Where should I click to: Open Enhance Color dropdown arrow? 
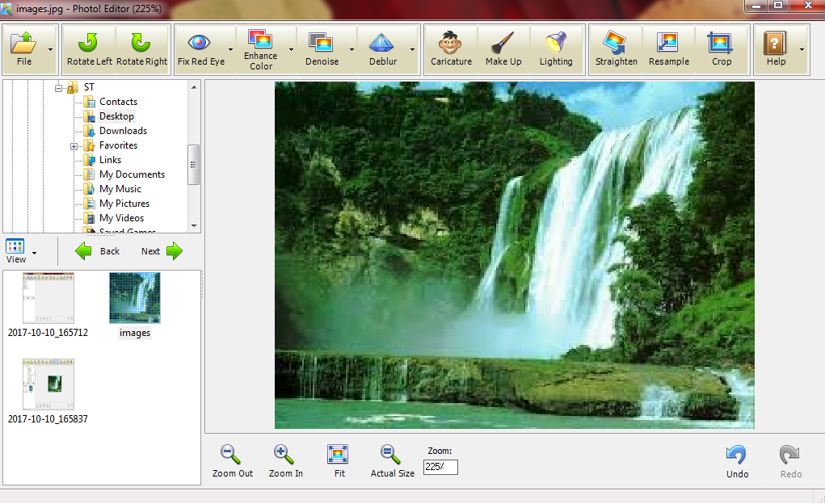pyautogui.click(x=291, y=49)
